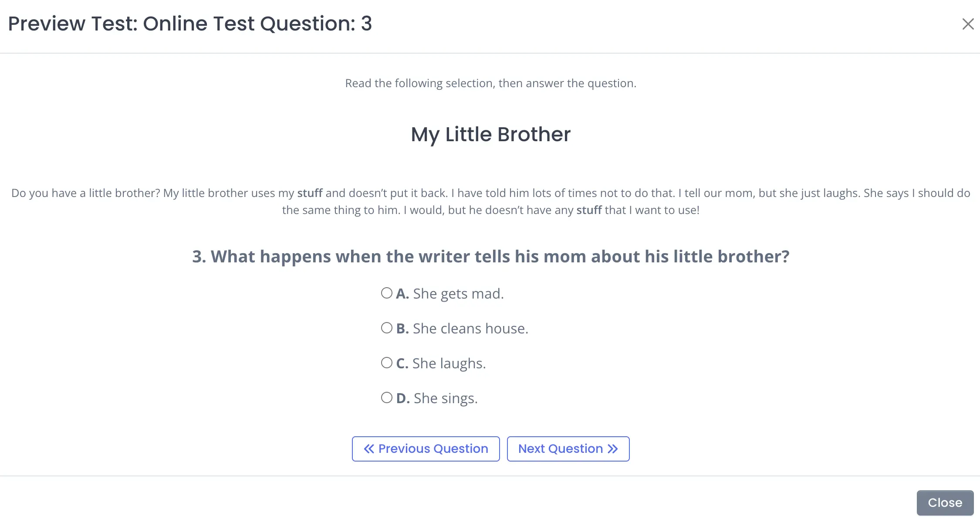Advance with the Next Question button
Viewport: 980px width, 523px height.
[x=568, y=449]
